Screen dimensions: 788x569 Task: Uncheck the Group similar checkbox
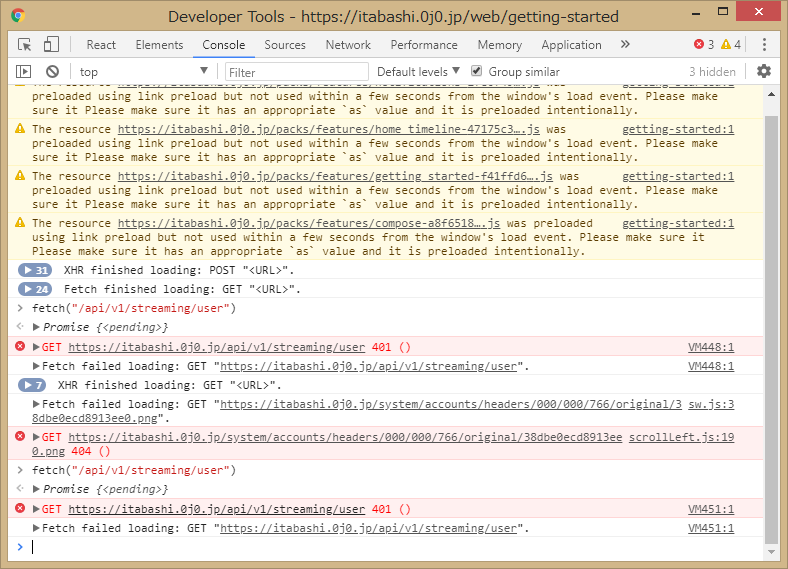pyautogui.click(x=477, y=72)
